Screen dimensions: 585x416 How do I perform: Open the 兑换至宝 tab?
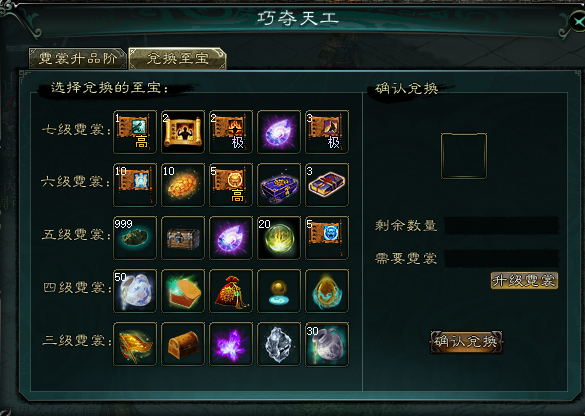178,59
